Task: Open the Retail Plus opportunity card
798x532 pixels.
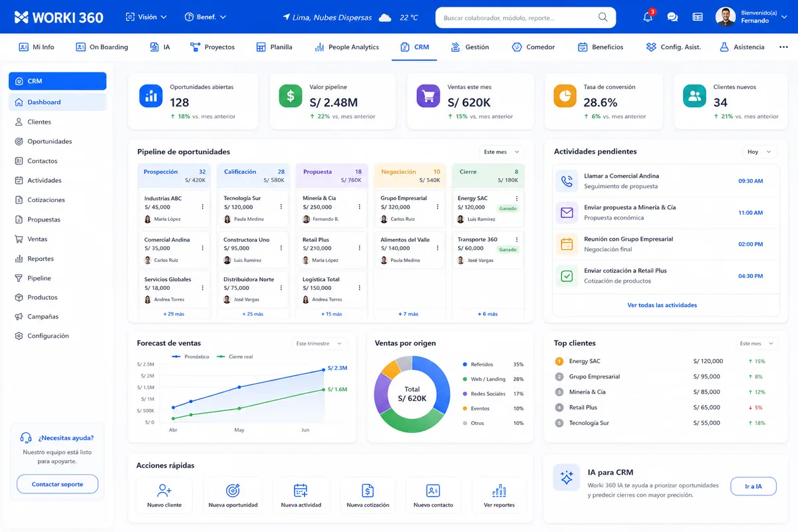Action: 331,250
